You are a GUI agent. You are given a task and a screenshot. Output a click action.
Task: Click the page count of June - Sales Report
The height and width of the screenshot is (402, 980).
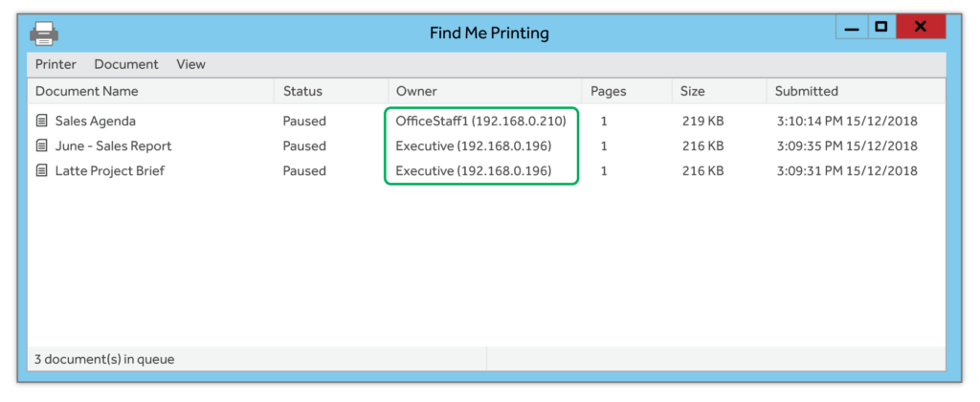click(x=604, y=145)
